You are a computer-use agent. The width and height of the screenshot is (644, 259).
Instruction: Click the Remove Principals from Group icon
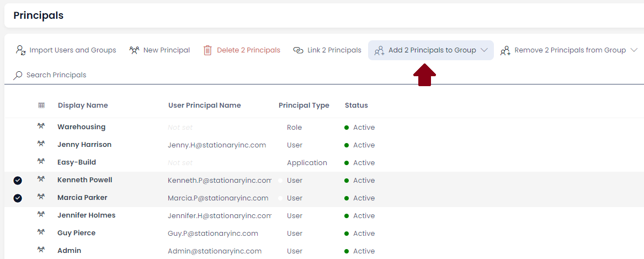pyautogui.click(x=505, y=50)
